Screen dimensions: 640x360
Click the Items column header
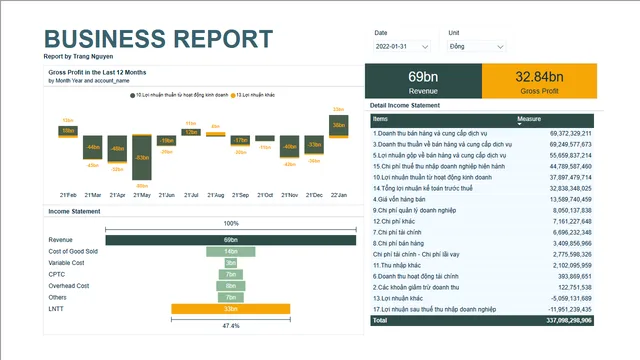point(380,119)
